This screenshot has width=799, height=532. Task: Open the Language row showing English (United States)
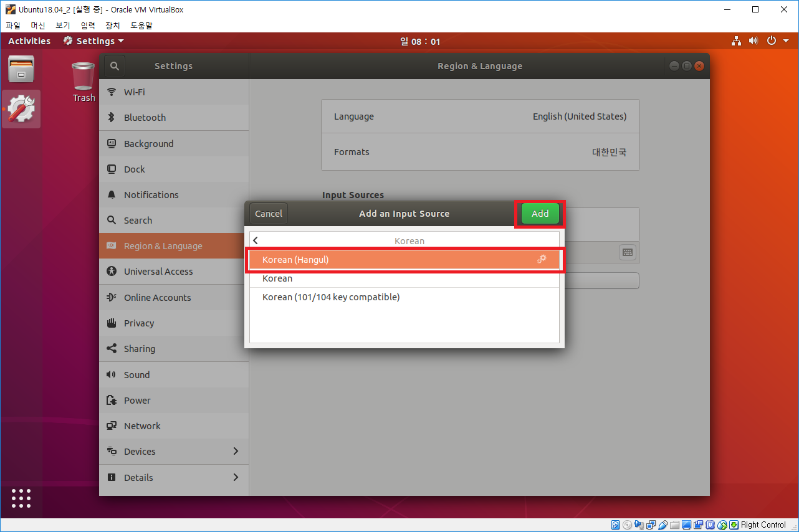click(x=480, y=116)
